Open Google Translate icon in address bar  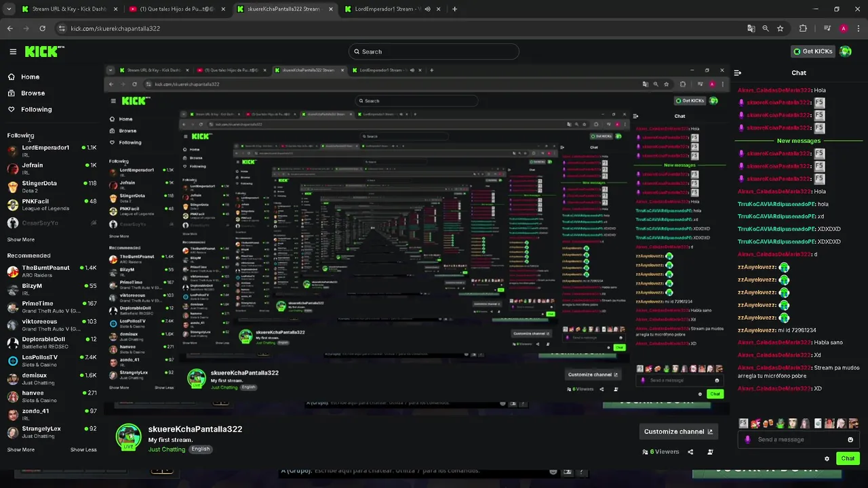pyautogui.click(x=751, y=28)
